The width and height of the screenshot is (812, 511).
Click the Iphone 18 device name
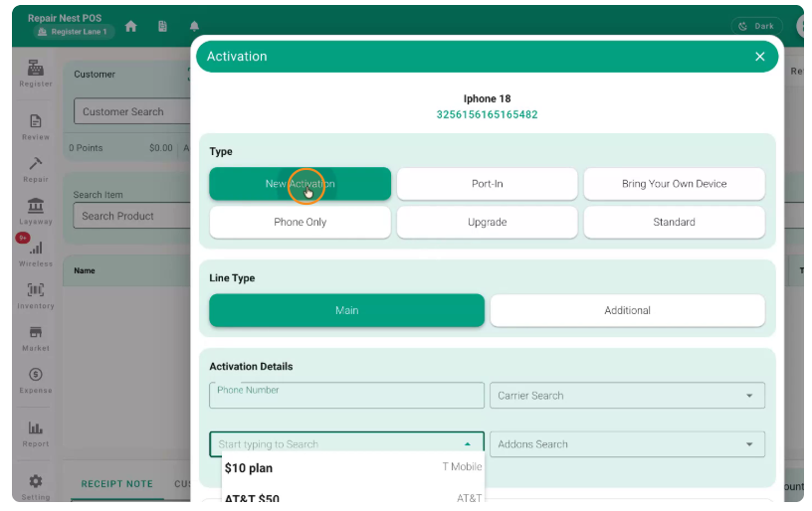point(487,98)
